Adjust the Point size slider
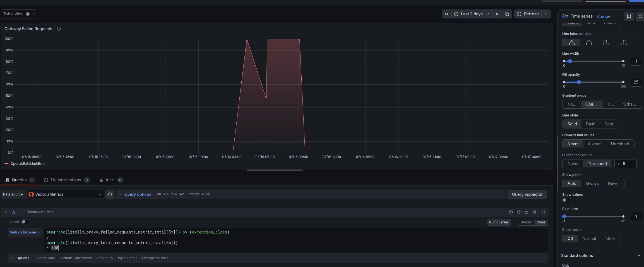 (x=594, y=216)
